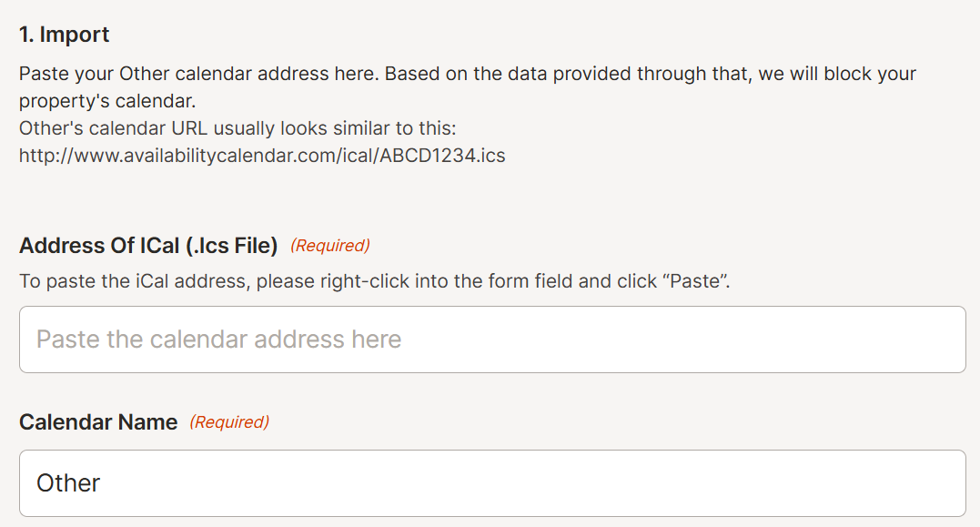The width and height of the screenshot is (980, 527).
Task: Click the "Address Of ICal (.Ics File)" label
Action: (148, 246)
